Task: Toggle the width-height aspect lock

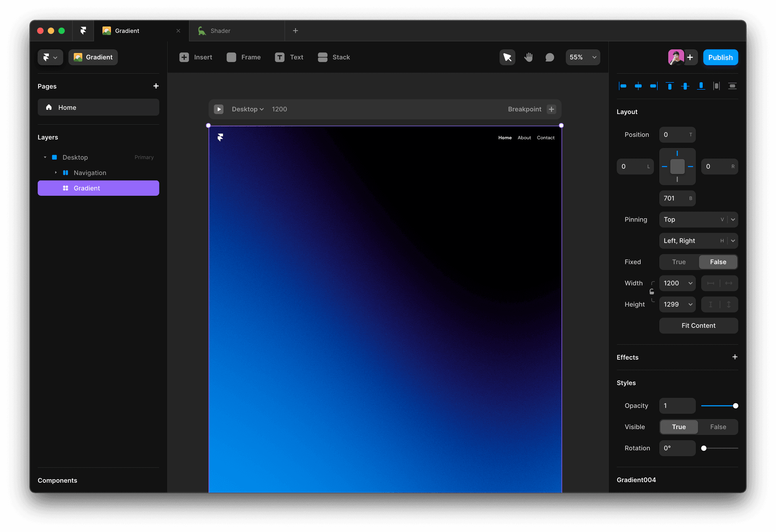Action: click(652, 292)
